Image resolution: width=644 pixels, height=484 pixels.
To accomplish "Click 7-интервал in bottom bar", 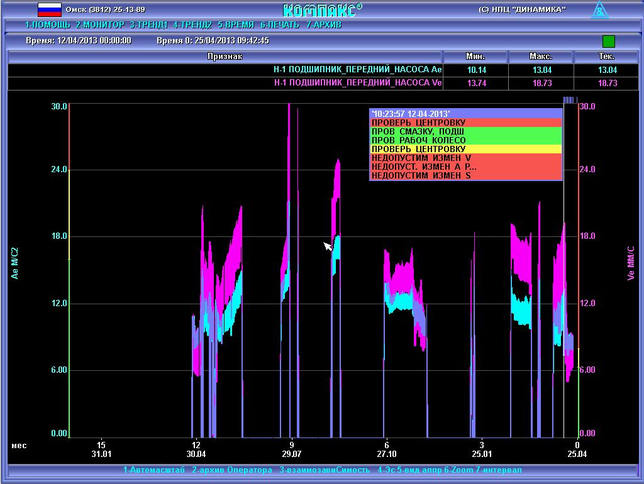I will coord(500,469).
